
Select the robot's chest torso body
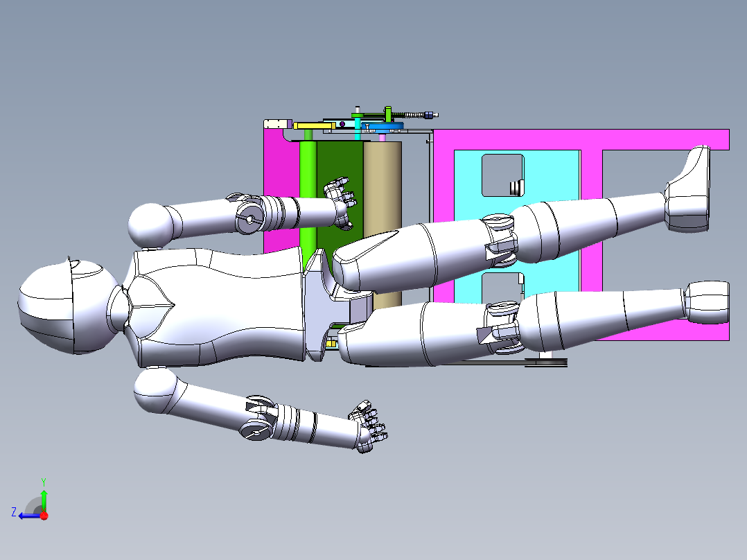click(217, 308)
